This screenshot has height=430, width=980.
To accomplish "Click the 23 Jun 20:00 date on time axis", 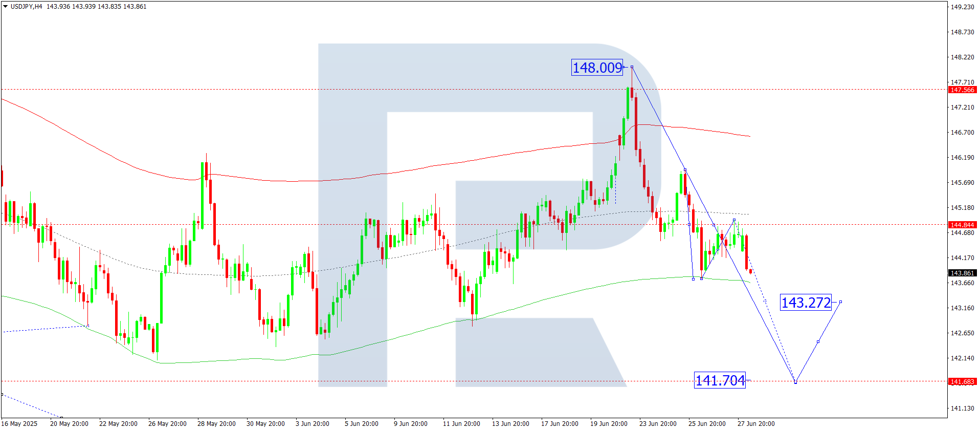I will [x=658, y=423].
